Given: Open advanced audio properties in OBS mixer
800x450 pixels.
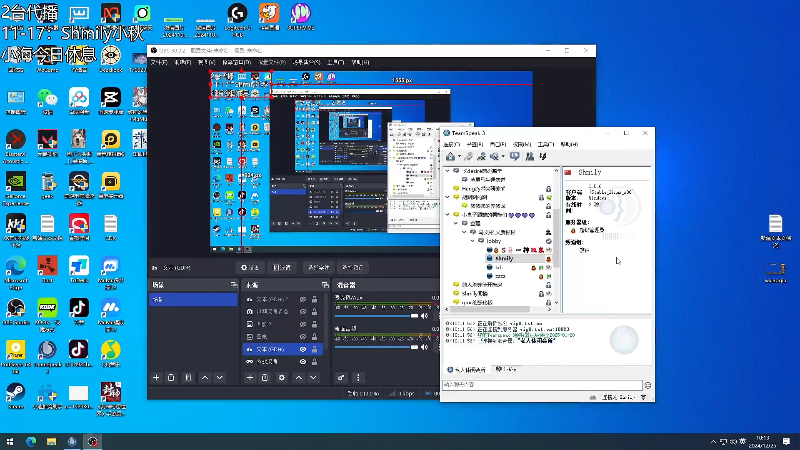Looking at the screenshot, I should click(x=341, y=378).
